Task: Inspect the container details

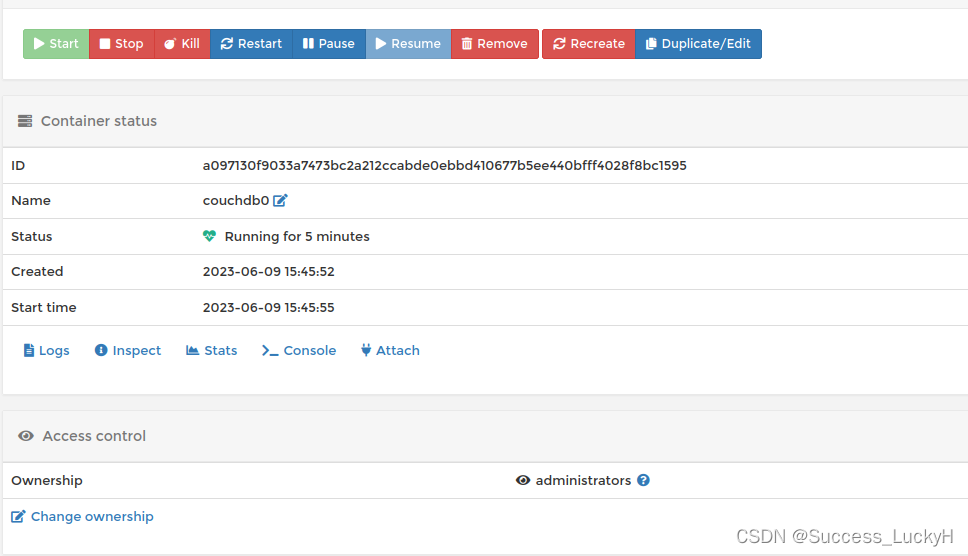Action: pyautogui.click(x=128, y=351)
